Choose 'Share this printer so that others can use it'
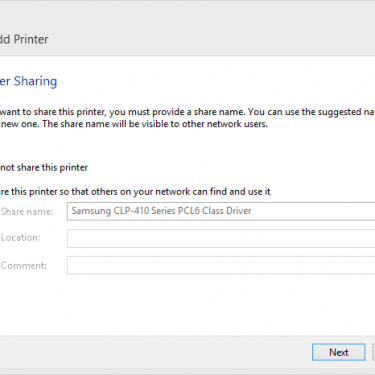Image resolution: width=375 pixels, height=375 pixels. click(x=135, y=192)
